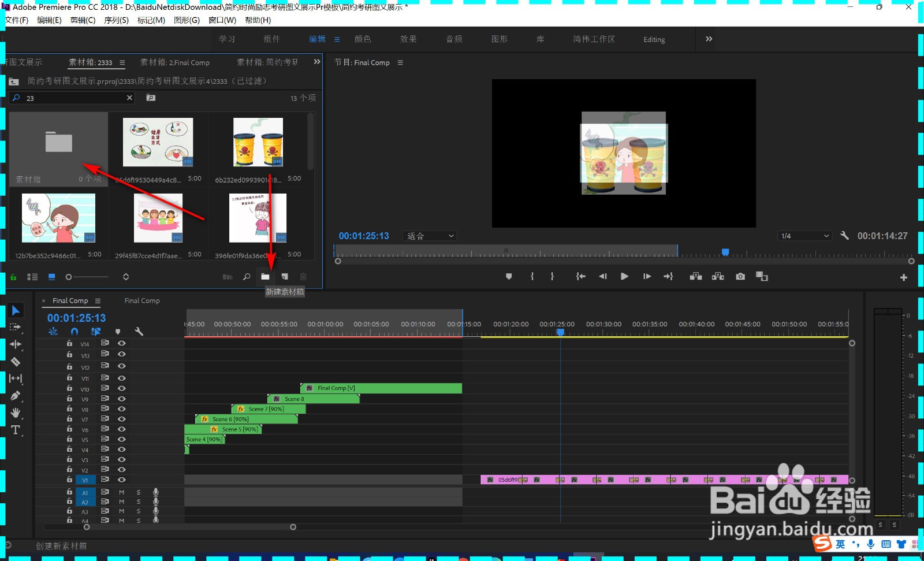Open the 序列(S) menu
Viewport: 924px width, 561px height.
(x=116, y=20)
